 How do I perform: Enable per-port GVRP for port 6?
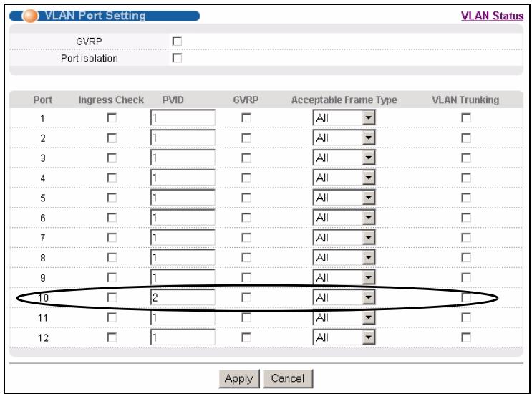246,218
